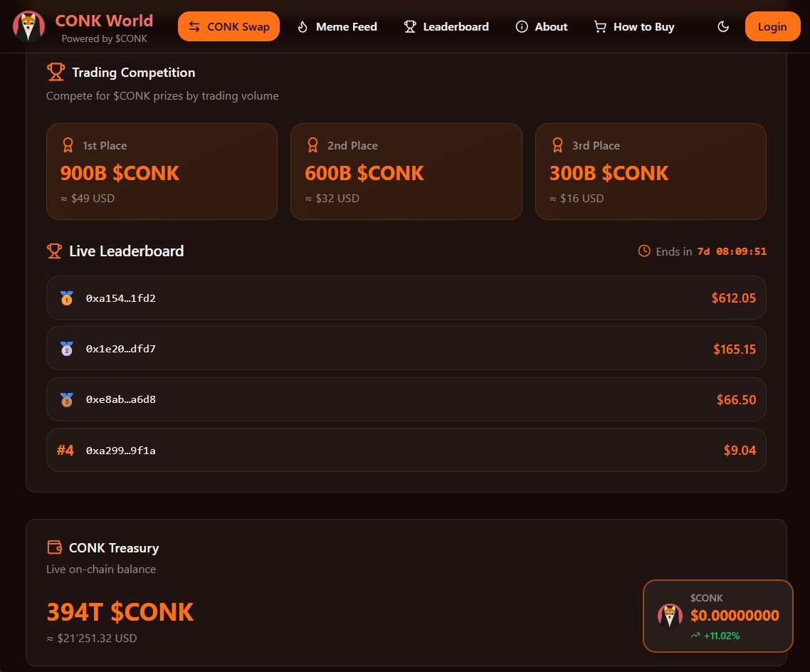Click the Live Leaderboard trophy icon
Viewport: 810px width, 672px height.
(x=54, y=251)
